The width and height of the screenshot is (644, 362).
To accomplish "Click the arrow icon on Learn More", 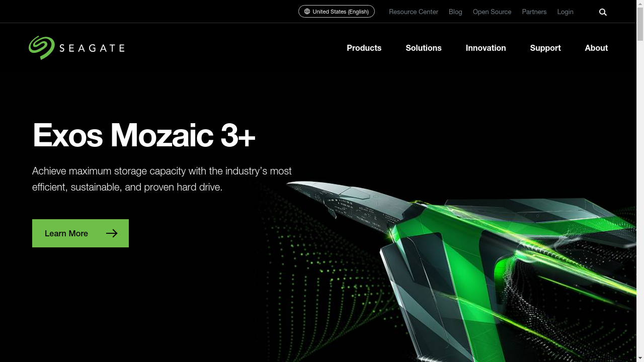I will coord(112,233).
